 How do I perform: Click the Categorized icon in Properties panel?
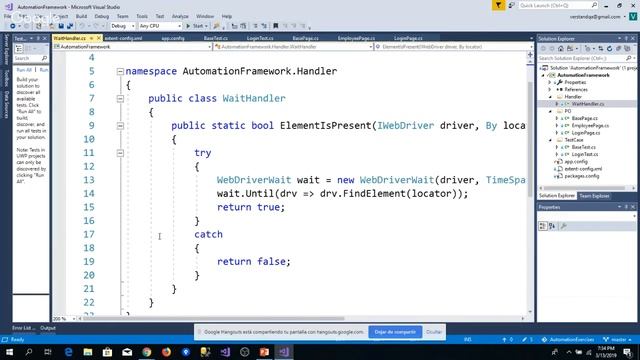(x=542, y=226)
